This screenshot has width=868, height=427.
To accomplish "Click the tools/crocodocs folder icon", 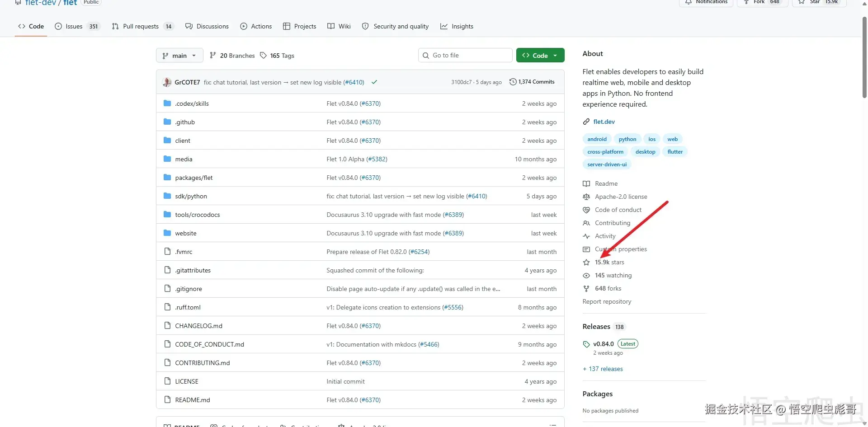I will [x=167, y=214].
